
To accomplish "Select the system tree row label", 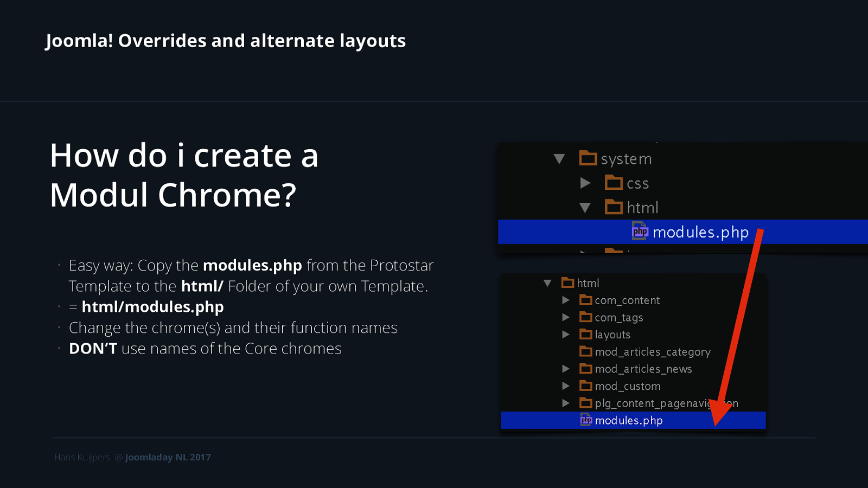I will [x=626, y=159].
